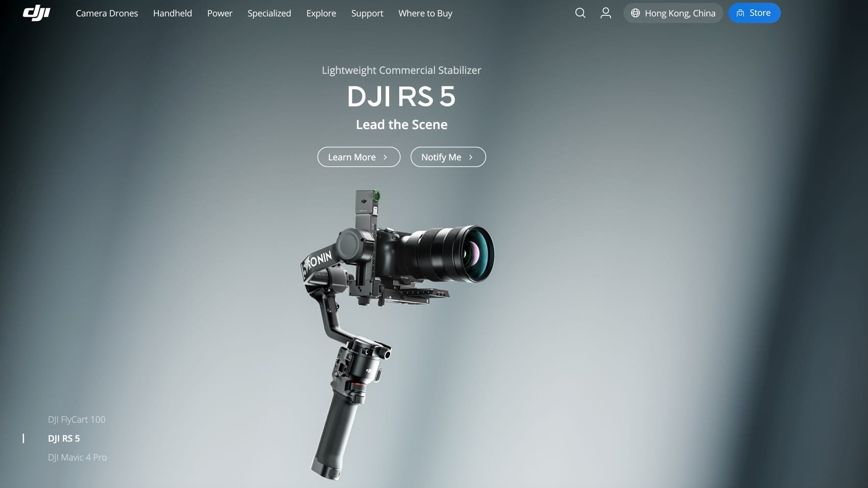Select the DJI RS 5 slide indicator
Image resolution: width=868 pixels, height=488 pixels.
click(64, 438)
